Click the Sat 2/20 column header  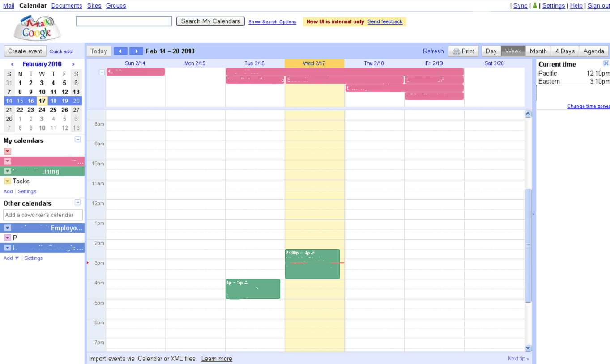coord(494,63)
